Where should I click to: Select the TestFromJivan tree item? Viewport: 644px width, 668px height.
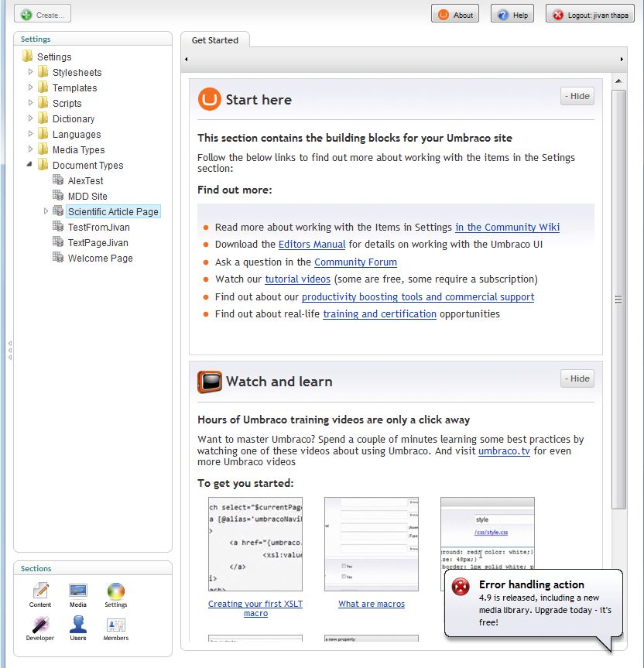pyautogui.click(x=99, y=227)
